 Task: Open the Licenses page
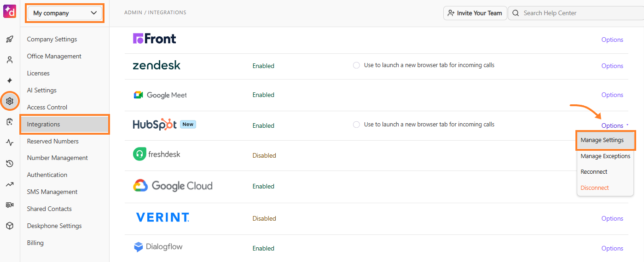point(38,73)
